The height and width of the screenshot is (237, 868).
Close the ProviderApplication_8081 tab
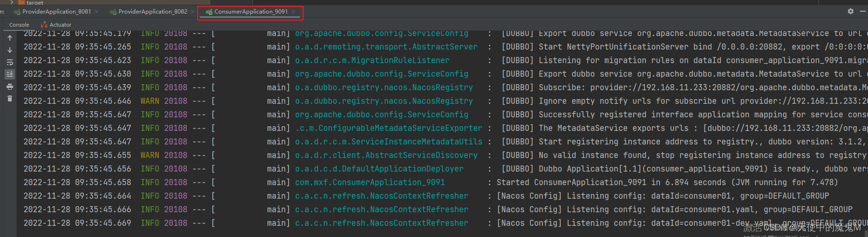[x=96, y=12]
